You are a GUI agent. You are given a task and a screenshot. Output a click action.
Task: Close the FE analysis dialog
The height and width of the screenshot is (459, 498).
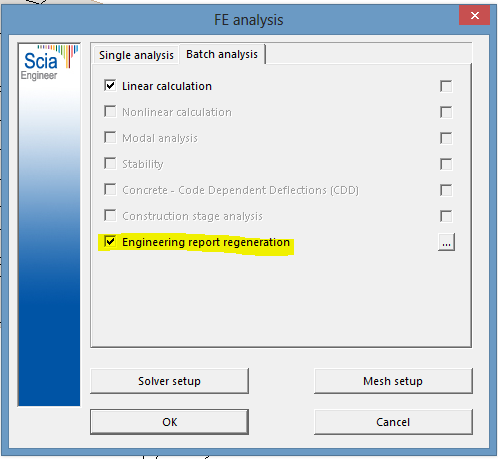pyautogui.click(x=474, y=15)
